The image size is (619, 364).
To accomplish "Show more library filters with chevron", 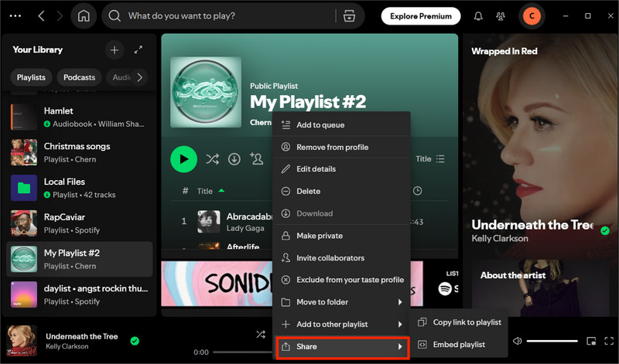I will tap(140, 77).
